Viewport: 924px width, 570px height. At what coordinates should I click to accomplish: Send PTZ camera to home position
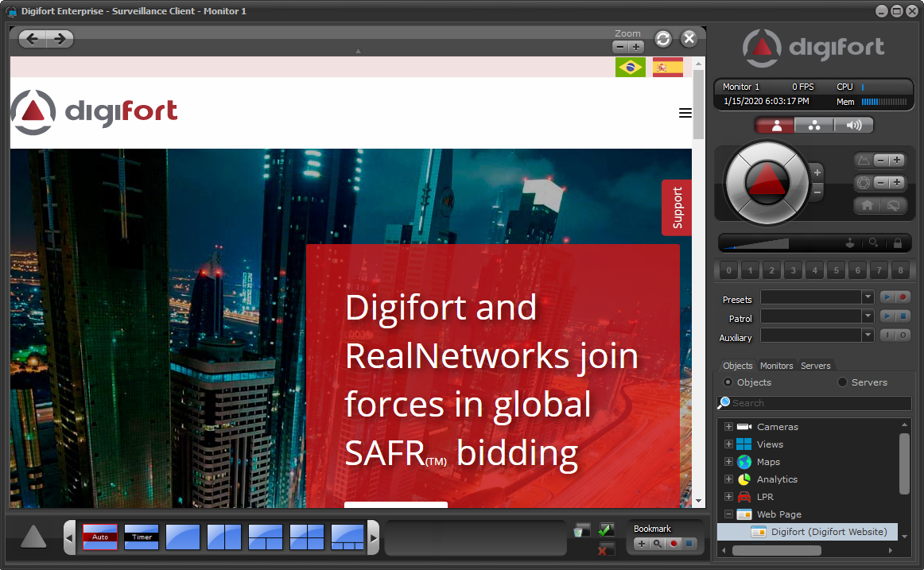pyautogui.click(x=867, y=206)
